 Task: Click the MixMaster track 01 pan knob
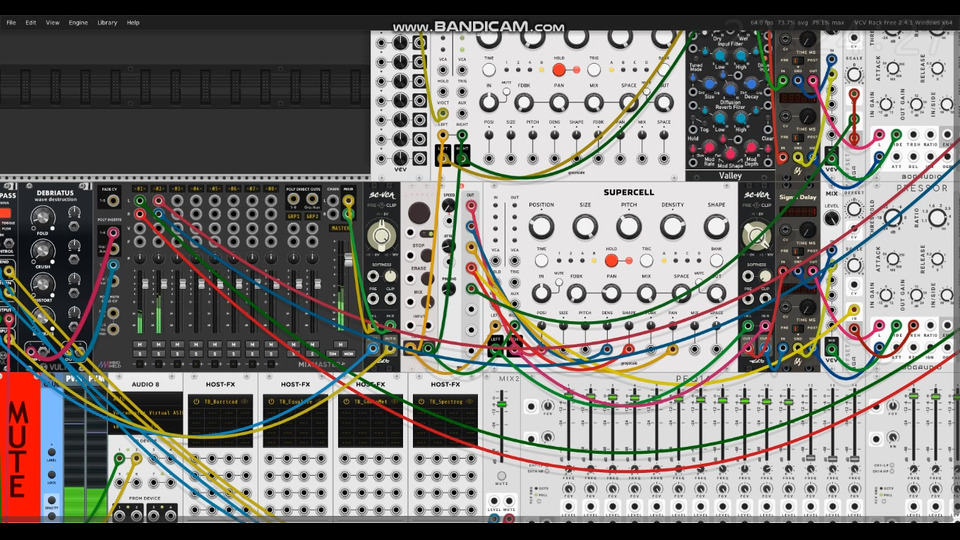pos(140,258)
